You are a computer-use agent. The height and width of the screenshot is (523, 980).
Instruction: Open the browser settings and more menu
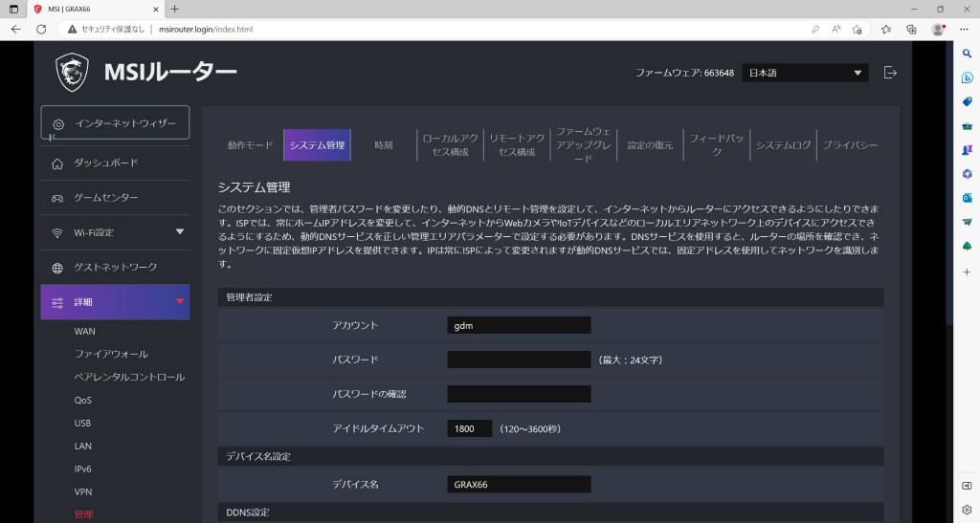964,30
